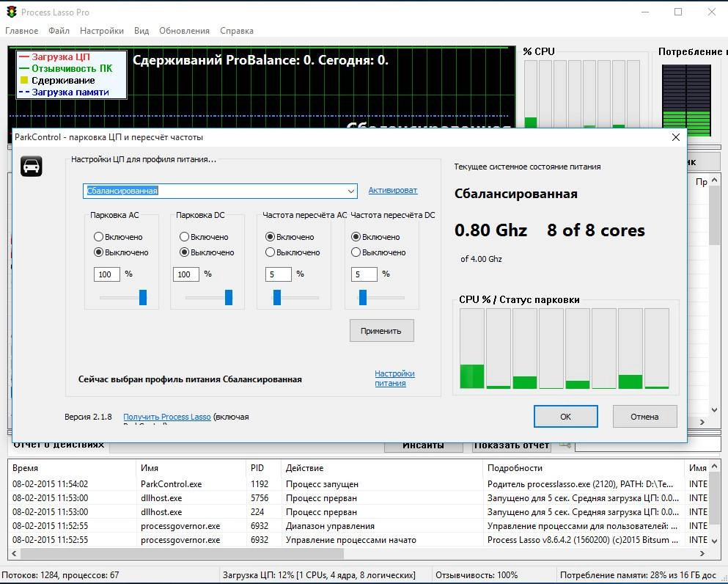Click the Получить Process Lasso link
The height and width of the screenshot is (584, 728).
tap(167, 417)
